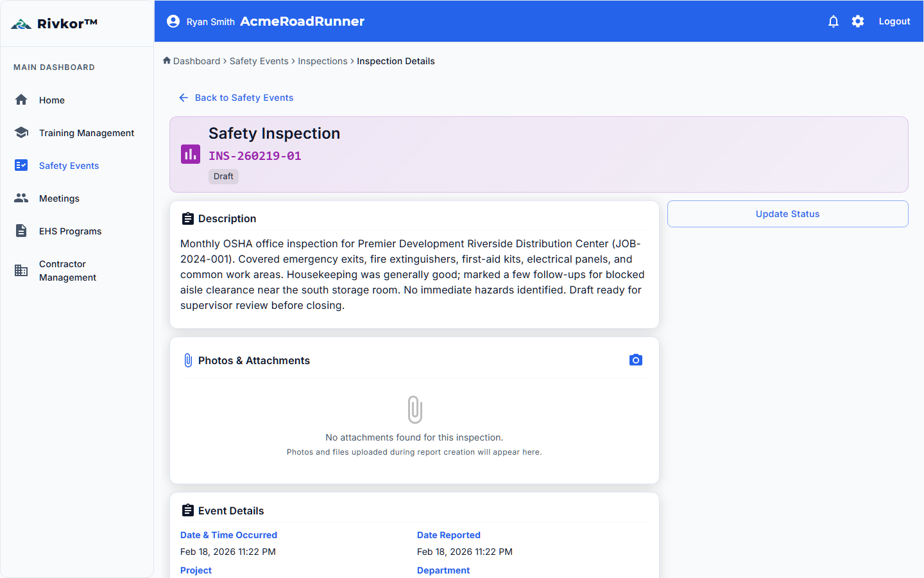Image resolution: width=924 pixels, height=578 pixels.
Task: Click the large gray paperclip placeholder
Action: click(415, 409)
